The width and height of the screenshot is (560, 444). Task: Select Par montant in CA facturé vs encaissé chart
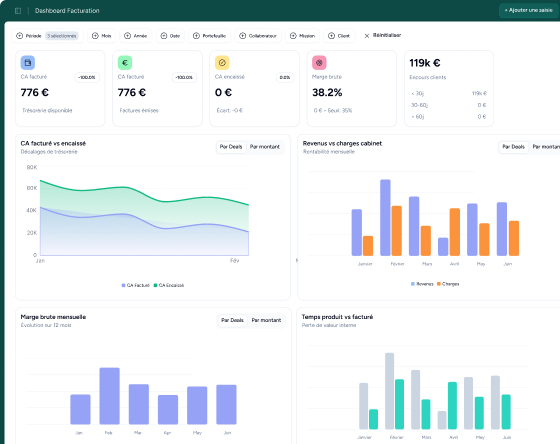pyautogui.click(x=265, y=147)
